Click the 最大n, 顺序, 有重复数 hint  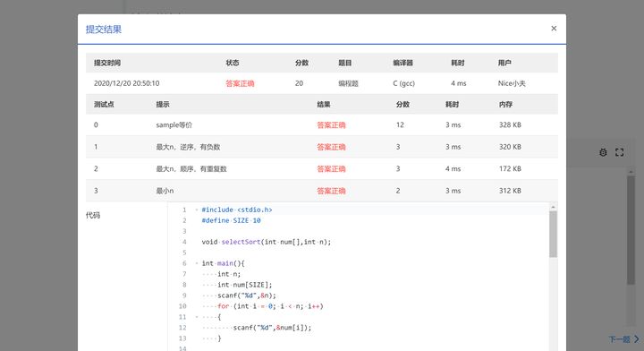click(191, 169)
